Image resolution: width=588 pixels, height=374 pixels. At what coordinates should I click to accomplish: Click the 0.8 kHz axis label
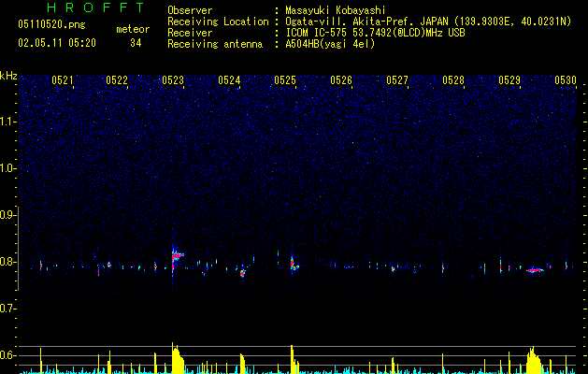(7, 262)
